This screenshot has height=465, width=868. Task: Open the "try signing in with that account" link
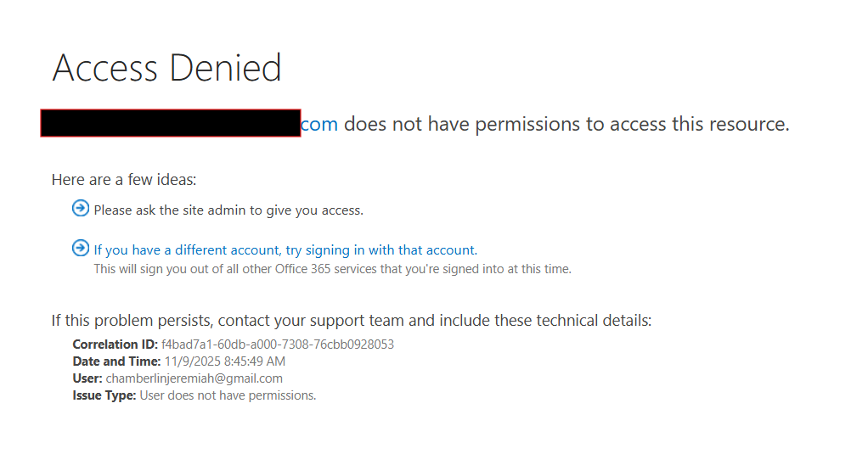285,250
